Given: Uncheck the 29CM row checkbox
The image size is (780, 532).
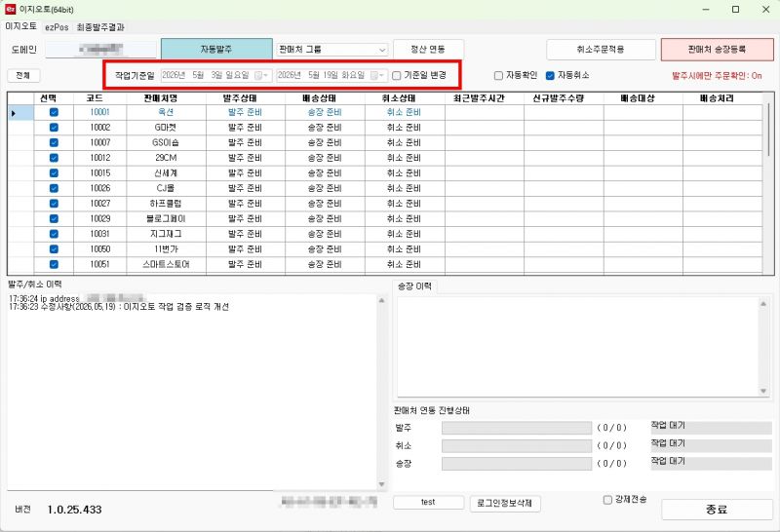Looking at the screenshot, I should [x=54, y=158].
